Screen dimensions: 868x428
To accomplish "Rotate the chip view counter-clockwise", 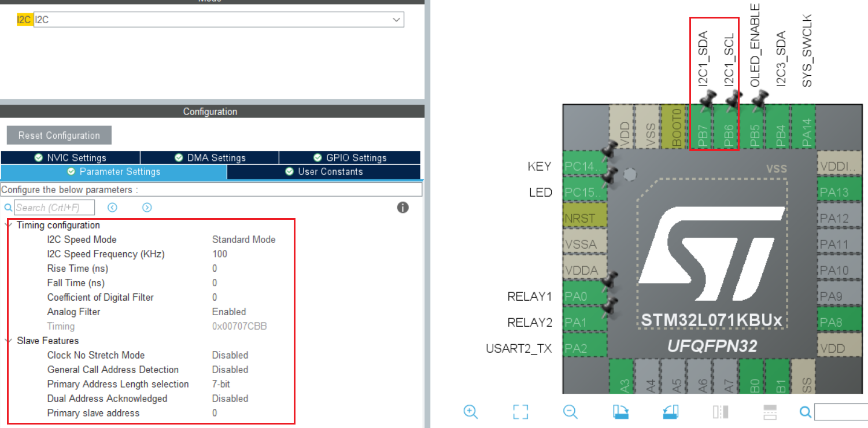I will click(670, 412).
